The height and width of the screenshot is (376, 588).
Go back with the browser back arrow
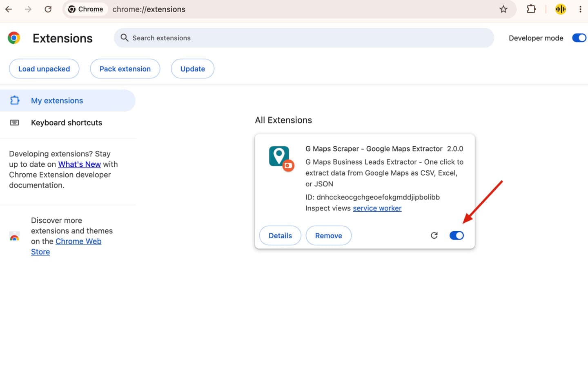click(9, 9)
